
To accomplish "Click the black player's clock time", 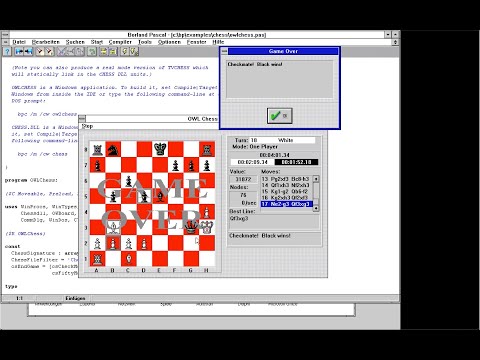I will pos(296,162).
